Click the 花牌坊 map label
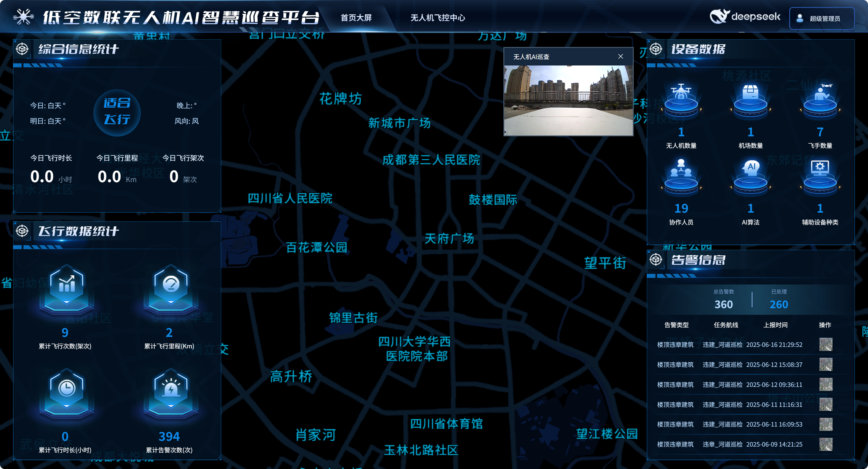 click(340, 99)
